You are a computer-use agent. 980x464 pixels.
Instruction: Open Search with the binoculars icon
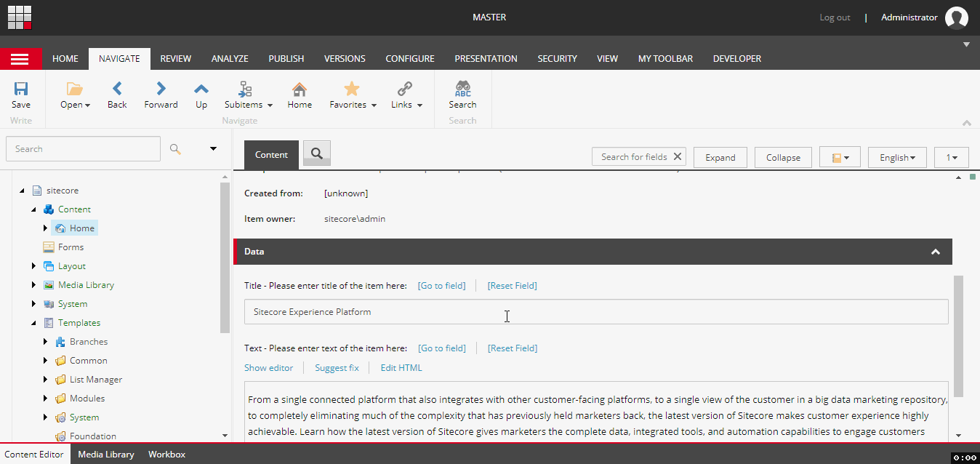462,95
